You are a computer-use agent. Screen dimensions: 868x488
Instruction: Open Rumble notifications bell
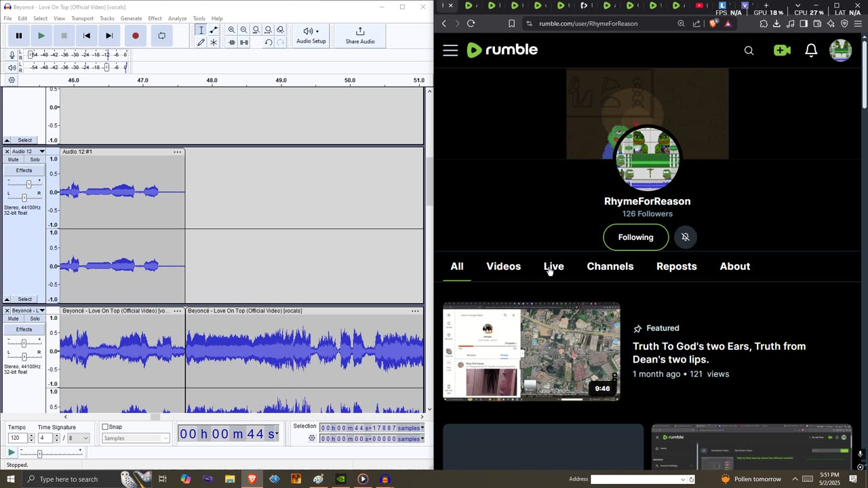pyautogui.click(x=811, y=50)
